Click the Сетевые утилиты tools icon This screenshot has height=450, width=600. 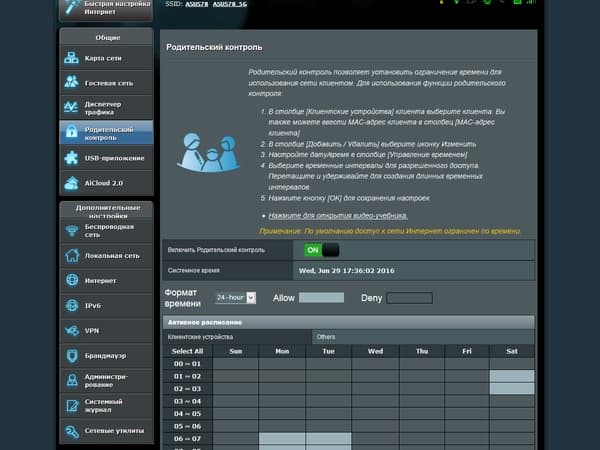[72, 431]
